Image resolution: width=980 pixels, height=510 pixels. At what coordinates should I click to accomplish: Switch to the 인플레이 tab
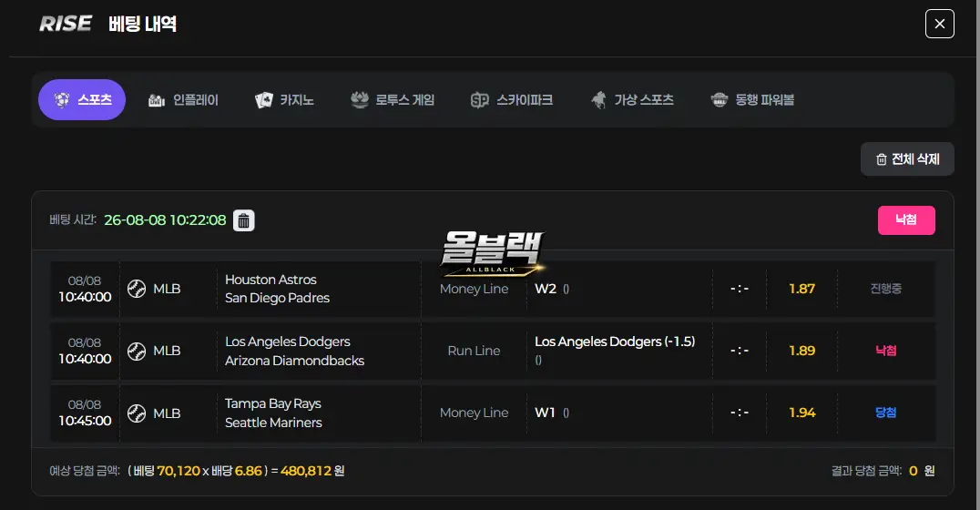[x=183, y=100]
